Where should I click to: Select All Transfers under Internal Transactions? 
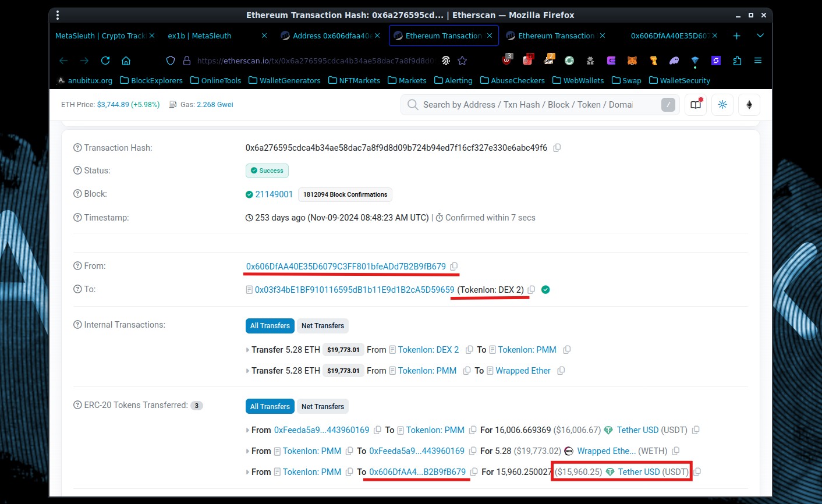pos(270,326)
